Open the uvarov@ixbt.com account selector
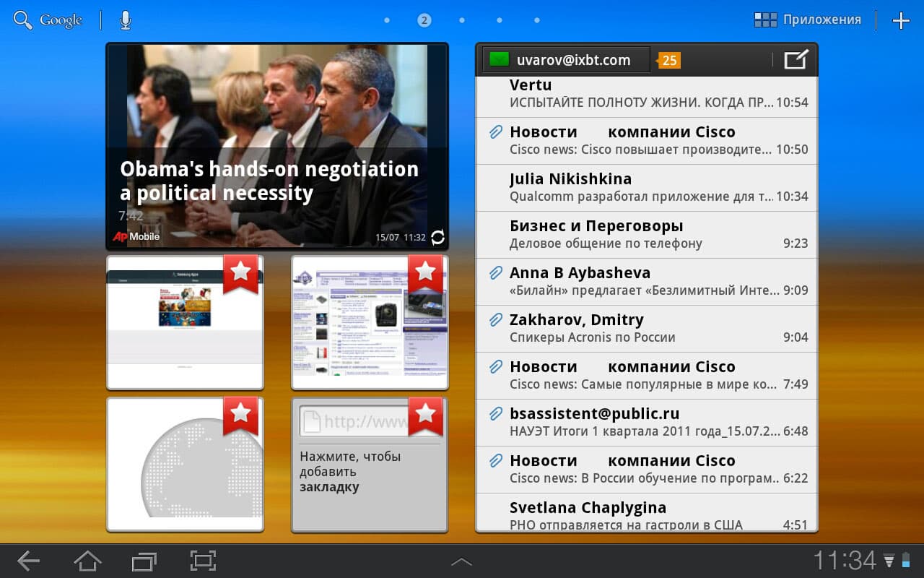Image resolution: width=924 pixels, height=578 pixels. (x=567, y=60)
